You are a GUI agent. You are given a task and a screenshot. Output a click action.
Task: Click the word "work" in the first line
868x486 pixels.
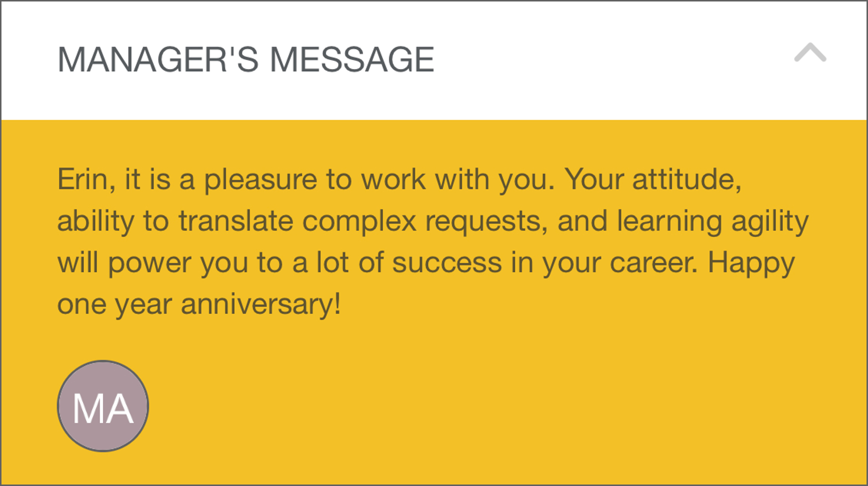[393, 179]
